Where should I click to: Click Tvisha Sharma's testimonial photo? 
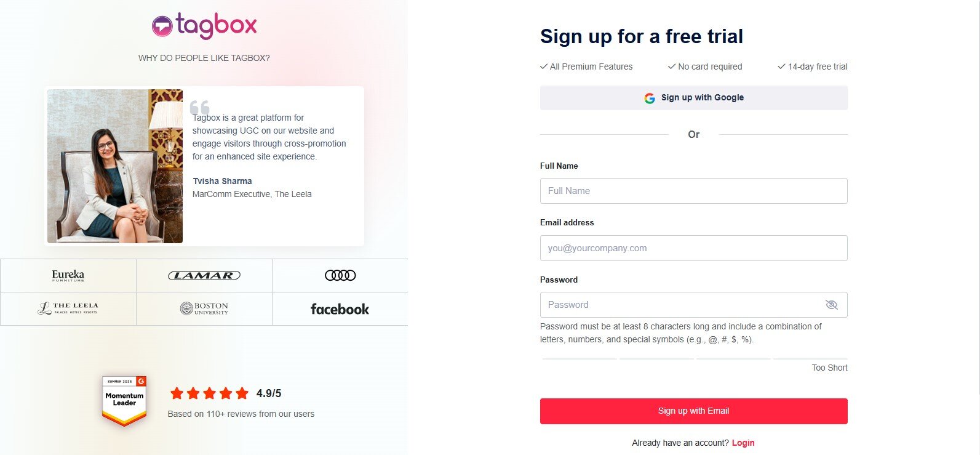pos(114,166)
